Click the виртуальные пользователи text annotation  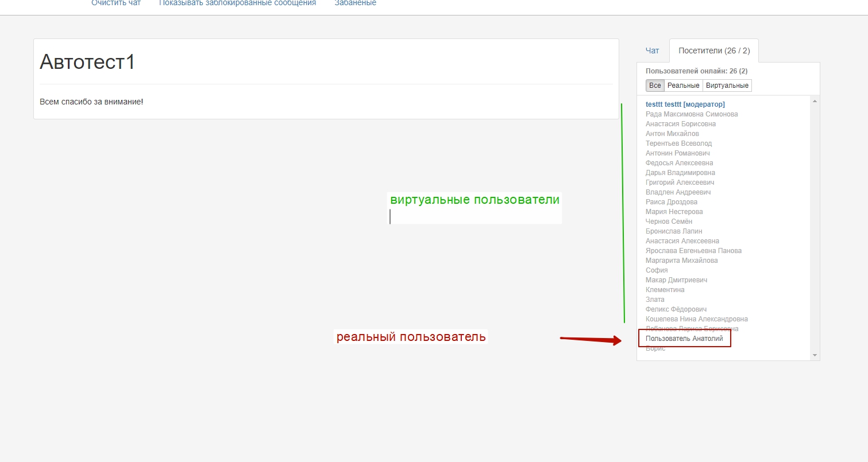[x=474, y=200]
